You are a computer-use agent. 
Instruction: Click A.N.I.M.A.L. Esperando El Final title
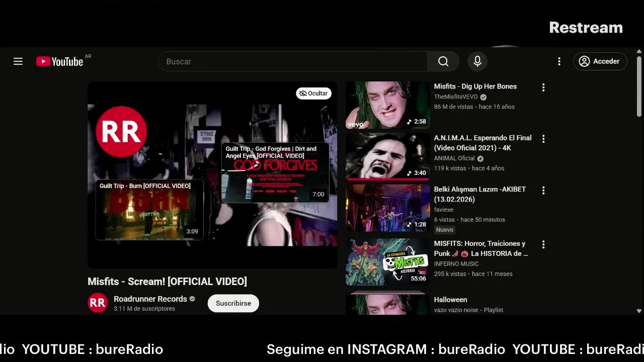pyautogui.click(x=483, y=143)
